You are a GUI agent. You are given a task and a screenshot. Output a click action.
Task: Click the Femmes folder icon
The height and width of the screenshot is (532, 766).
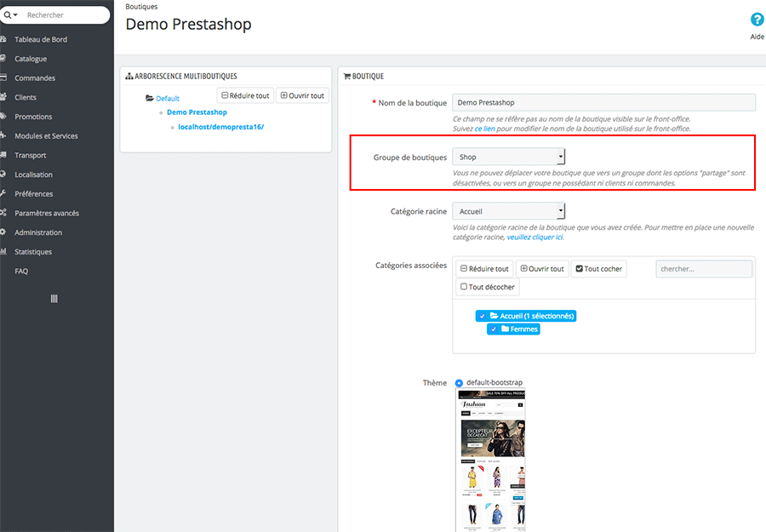click(505, 329)
